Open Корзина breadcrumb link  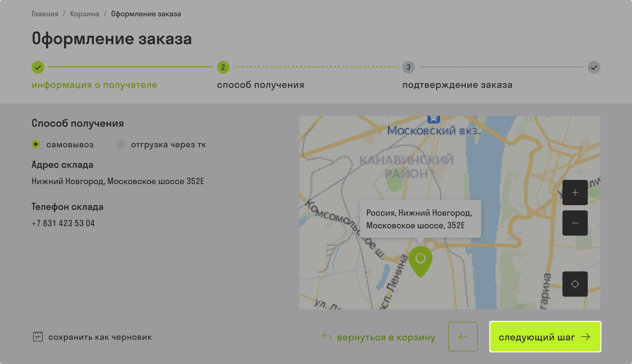(x=84, y=14)
